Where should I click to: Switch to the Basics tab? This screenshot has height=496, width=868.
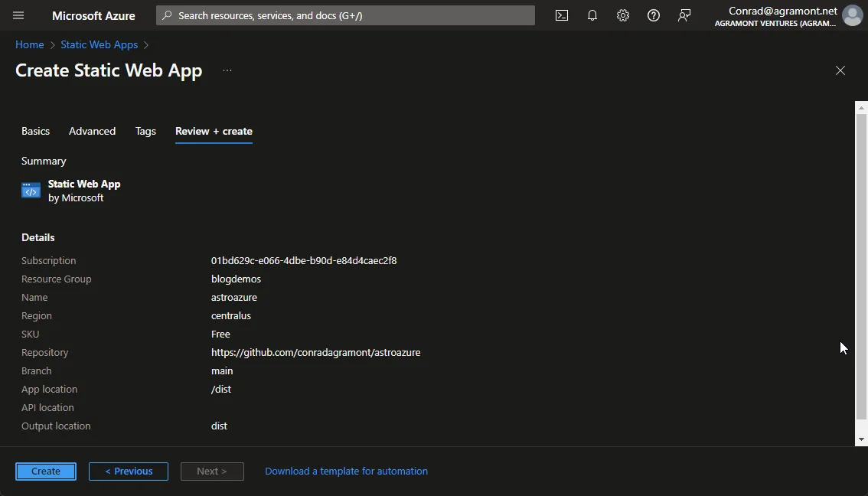pos(35,131)
